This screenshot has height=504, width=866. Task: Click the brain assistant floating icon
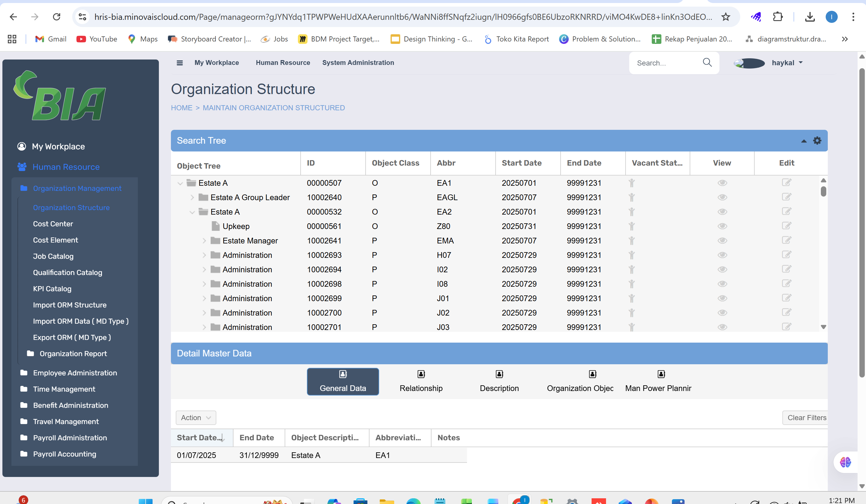845,462
